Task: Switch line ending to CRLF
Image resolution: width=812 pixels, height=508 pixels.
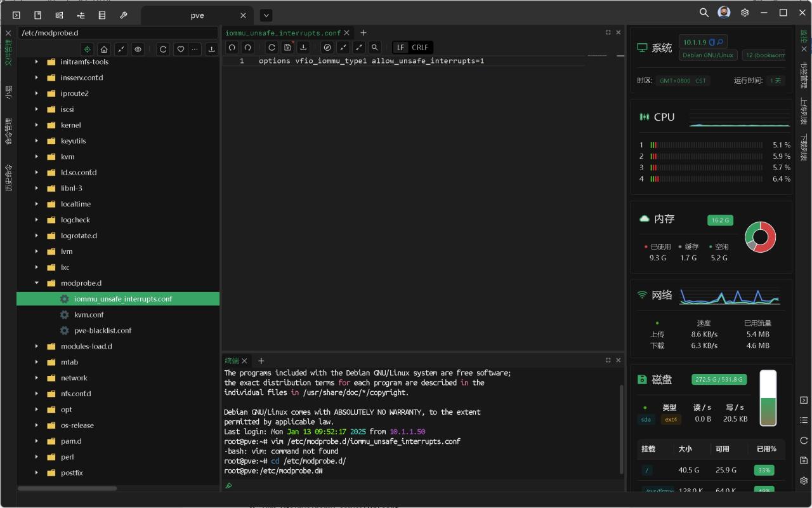Action: tap(419, 48)
